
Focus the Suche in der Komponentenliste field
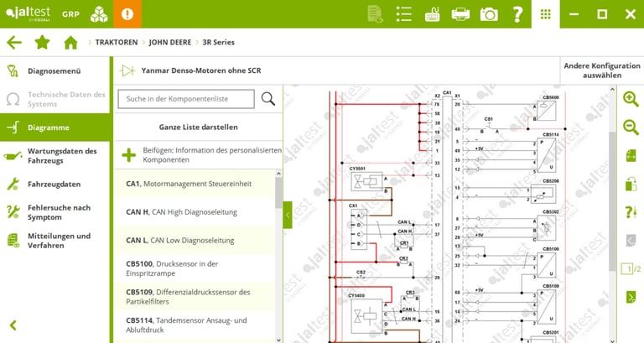pyautogui.click(x=186, y=99)
